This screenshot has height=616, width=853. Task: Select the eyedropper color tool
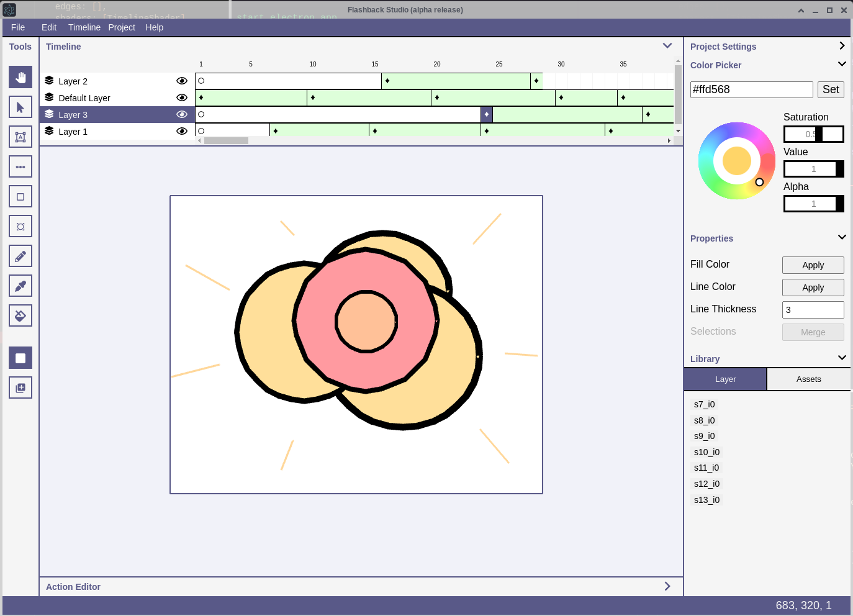tap(20, 286)
